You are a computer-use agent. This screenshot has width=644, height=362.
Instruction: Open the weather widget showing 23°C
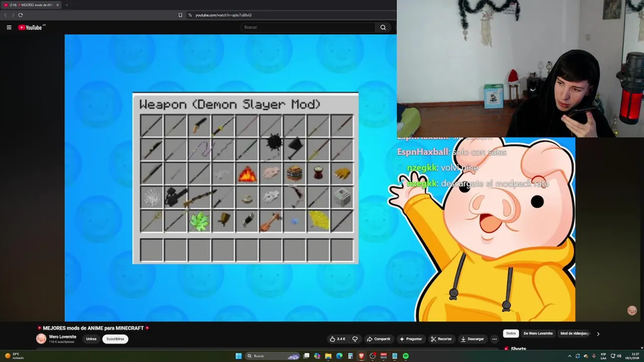coord(14,356)
